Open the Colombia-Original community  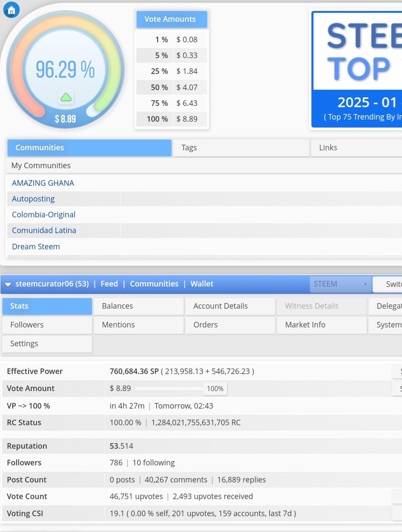tap(44, 214)
